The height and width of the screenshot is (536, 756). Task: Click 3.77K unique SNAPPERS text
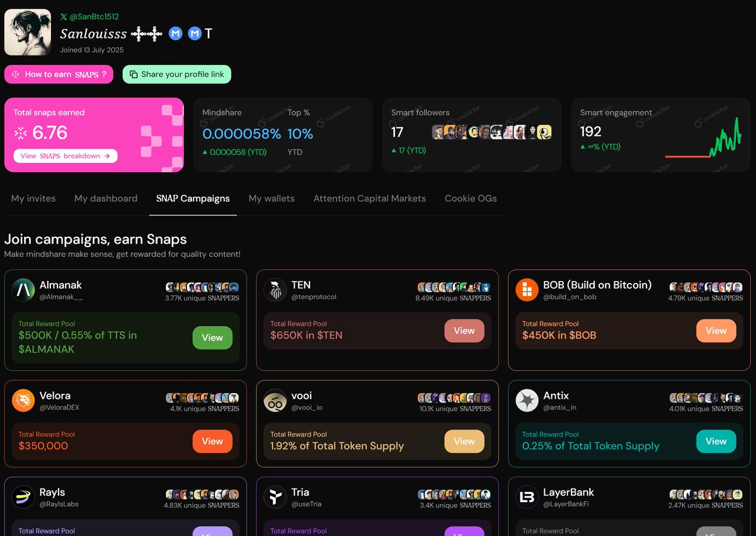click(202, 298)
